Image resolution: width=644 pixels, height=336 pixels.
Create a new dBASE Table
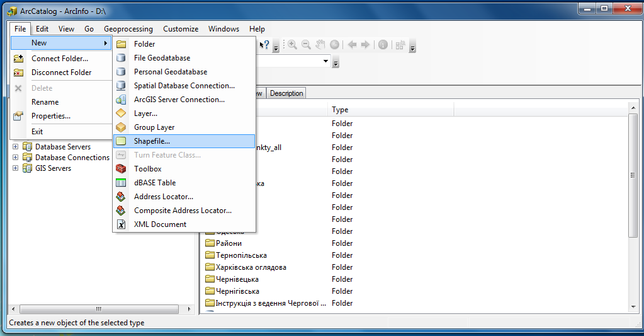tap(184, 183)
